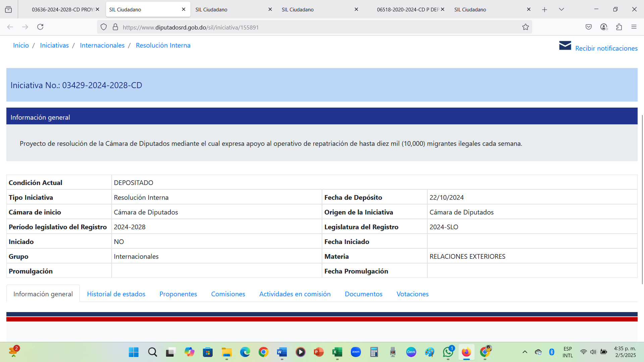This screenshot has height=362, width=644.
Task: Open the extensions puzzle icon
Action: tap(619, 27)
